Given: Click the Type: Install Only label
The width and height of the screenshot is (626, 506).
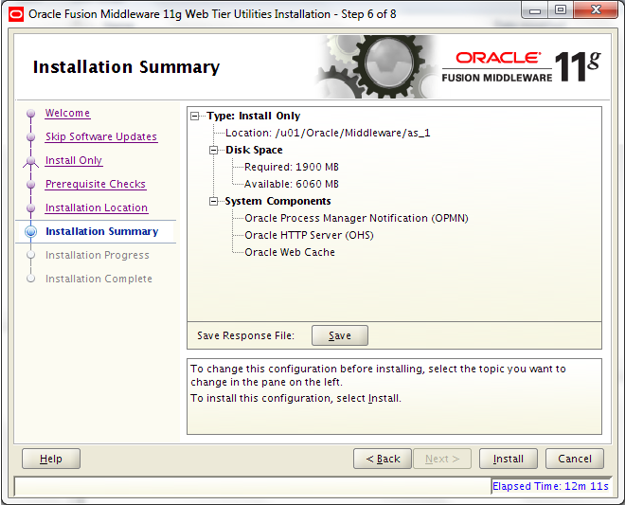Looking at the screenshot, I should tap(253, 116).
